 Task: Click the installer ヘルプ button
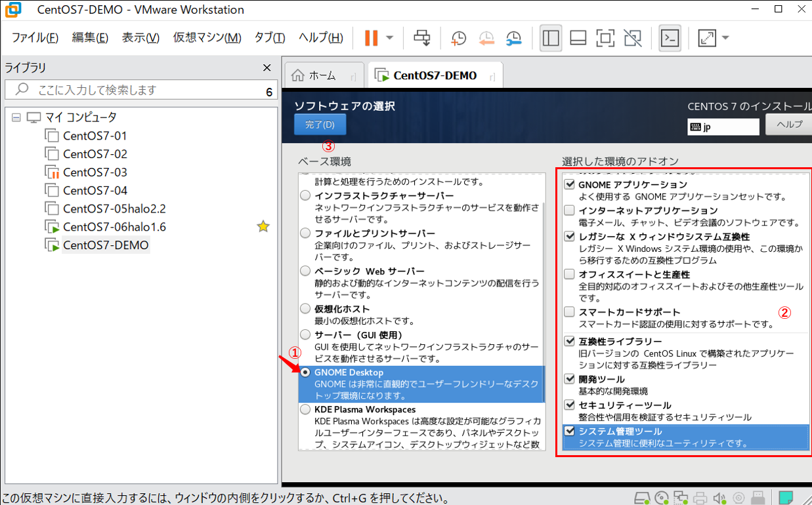pyautogui.click(x=788, y=125)
